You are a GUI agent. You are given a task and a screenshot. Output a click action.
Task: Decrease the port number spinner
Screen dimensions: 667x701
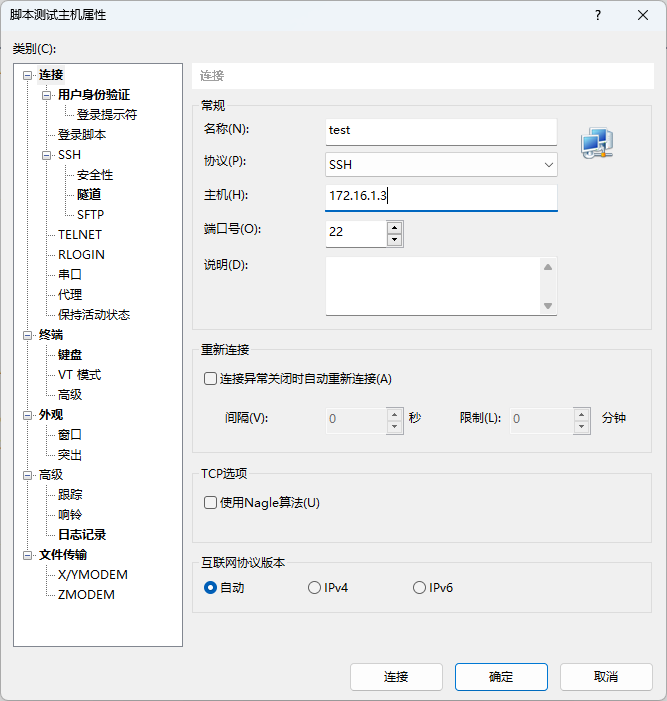394,240
